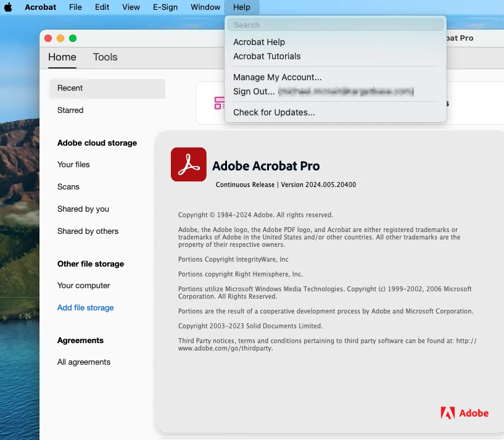Choose Acrobat Tutorials menu item
504x440 pixels.
266,56
